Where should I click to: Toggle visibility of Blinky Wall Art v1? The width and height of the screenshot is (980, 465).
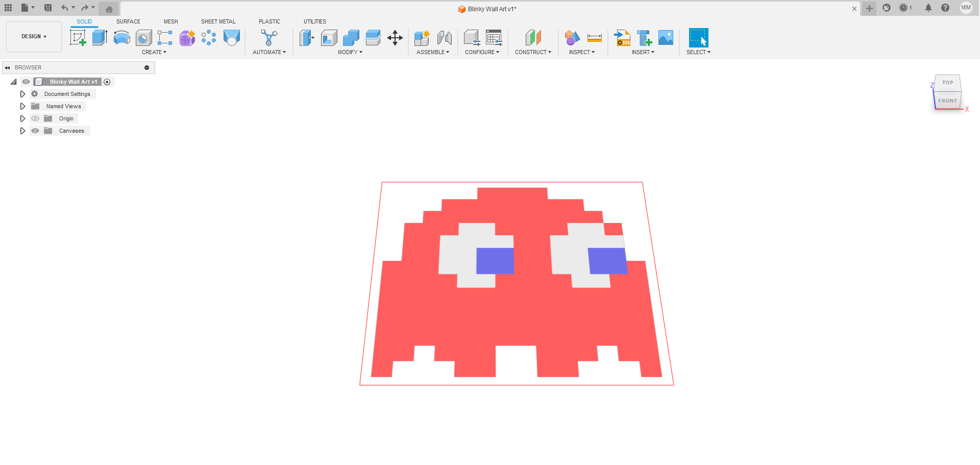(x=26, y=82)
